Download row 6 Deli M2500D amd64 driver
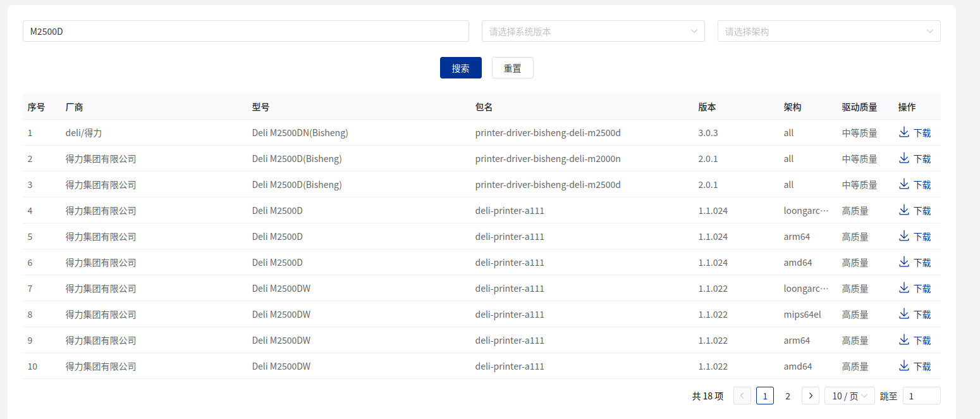The width and height of the screenshot is (980, 419). point(915,263)
